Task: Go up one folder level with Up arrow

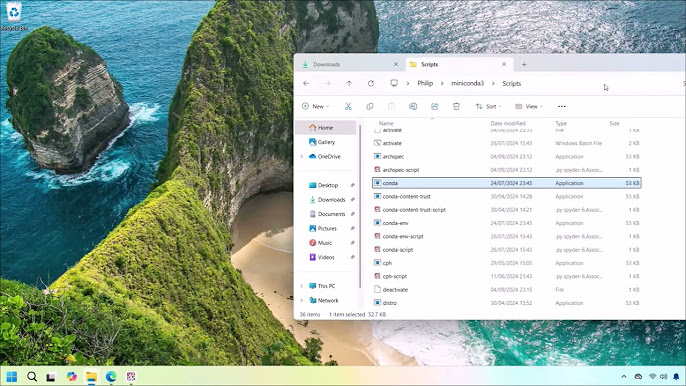Action: coord(349,83)
